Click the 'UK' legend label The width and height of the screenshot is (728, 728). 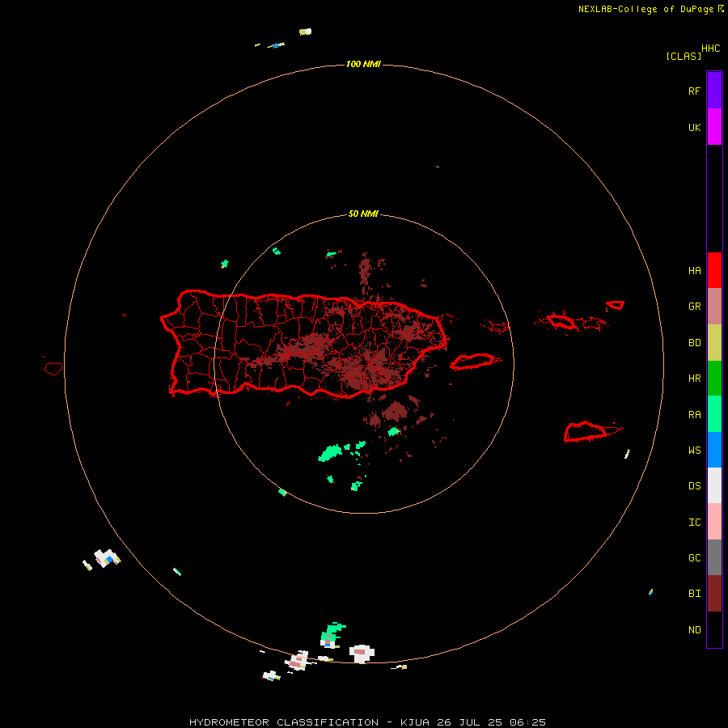click(x=694, y=127)
